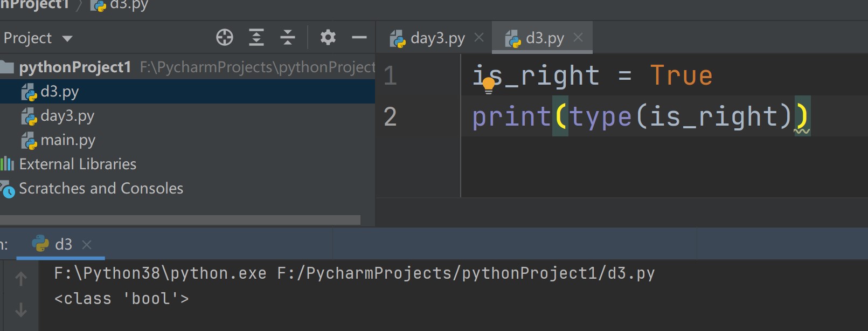
Task: Click the Expand All icon in Project toolbar
Action: [256, 38]
